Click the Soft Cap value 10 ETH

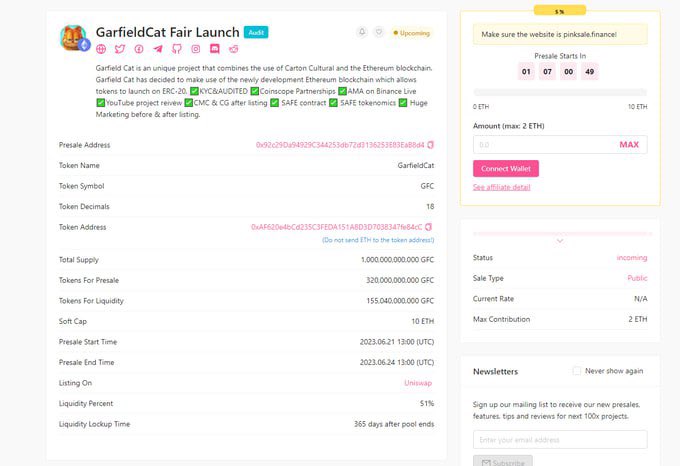point(422,321)
